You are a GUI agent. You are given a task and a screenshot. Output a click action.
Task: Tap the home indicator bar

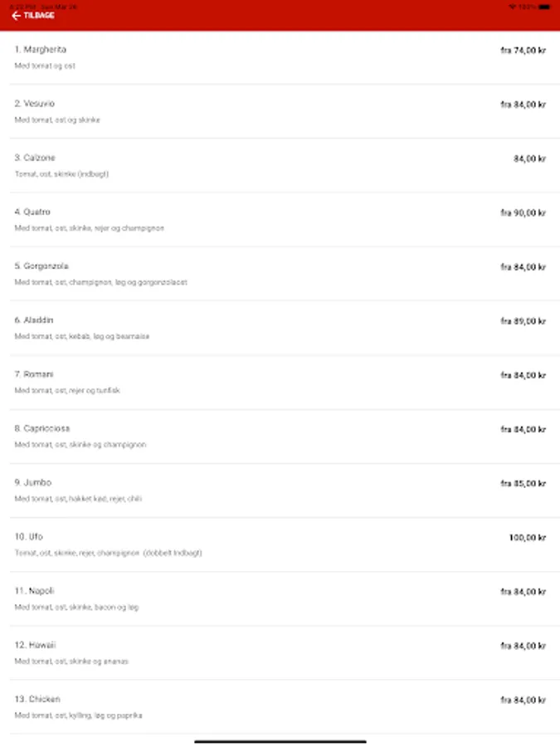[280, 740]
